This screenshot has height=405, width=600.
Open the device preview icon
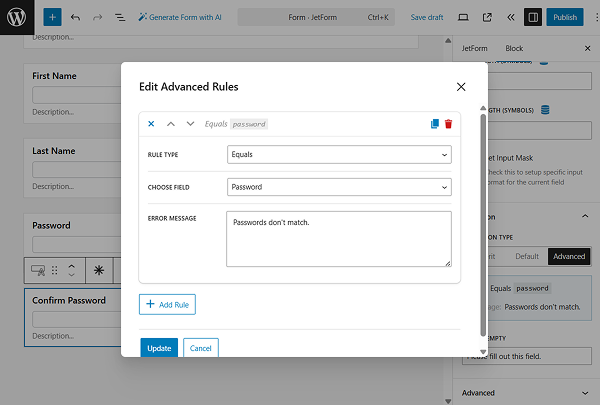click(463, 17)
